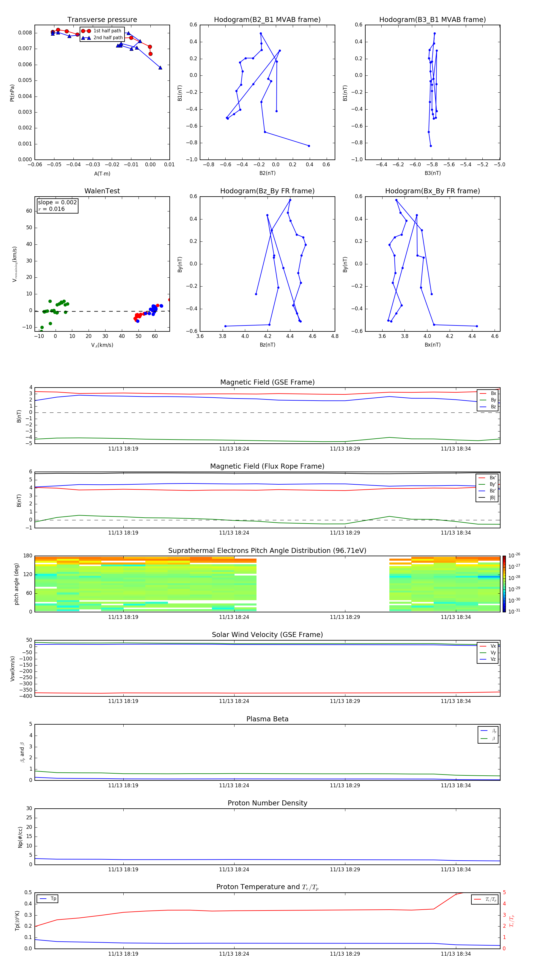Click the 'A(T·m)' x-axis label
This screenshot has width=535, height=980.
(x=102, y=174)
